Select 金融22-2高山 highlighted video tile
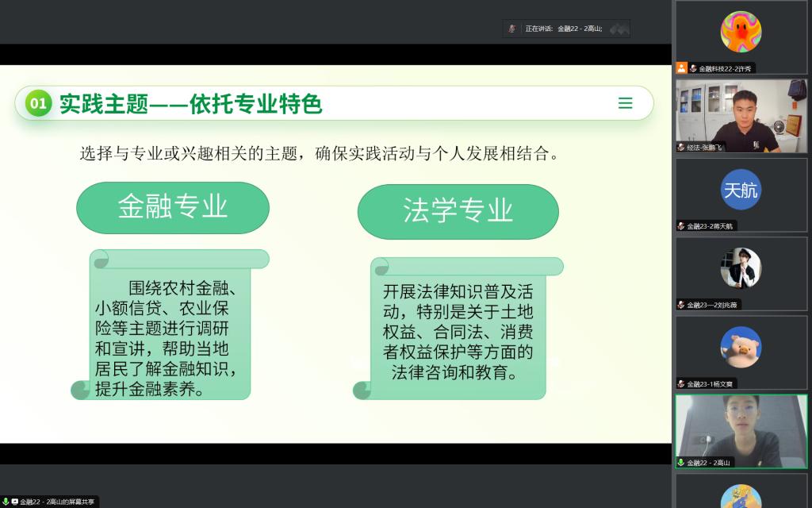Screen dimensions: 812x508 click(741, 429)
